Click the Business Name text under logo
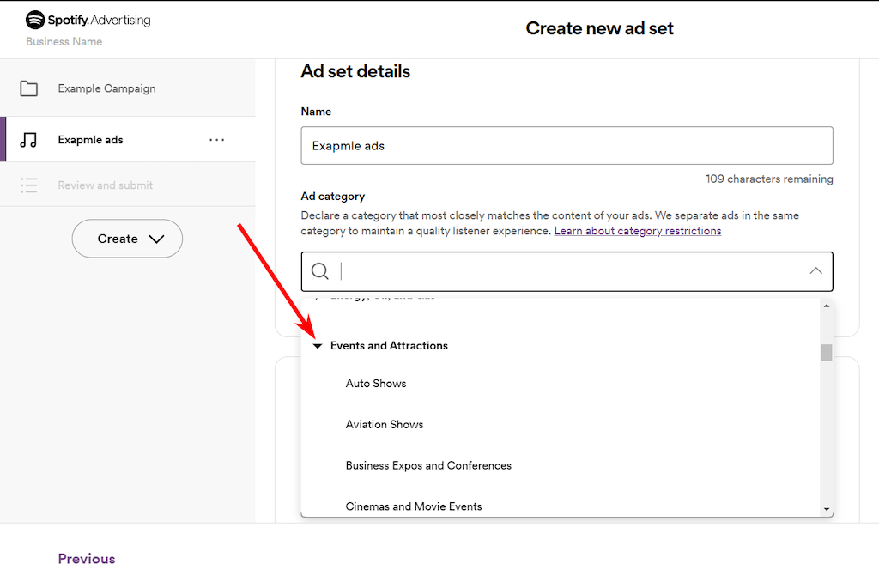879x588 pixels. click(x=64, y=41)
